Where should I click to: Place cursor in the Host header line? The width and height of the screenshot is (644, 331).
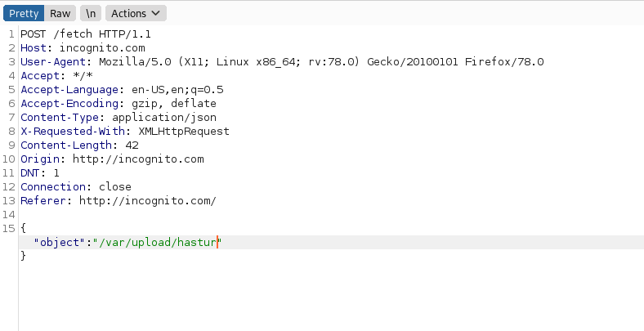(x=72, y=48)
